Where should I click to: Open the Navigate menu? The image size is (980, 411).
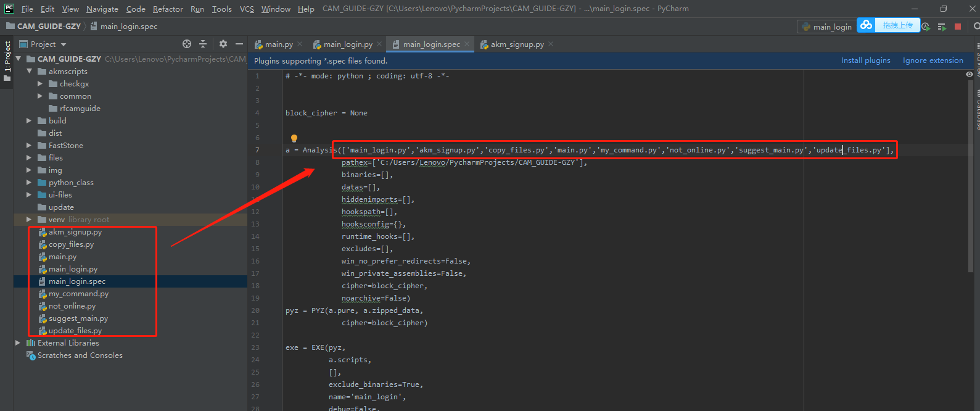point(102,9)
